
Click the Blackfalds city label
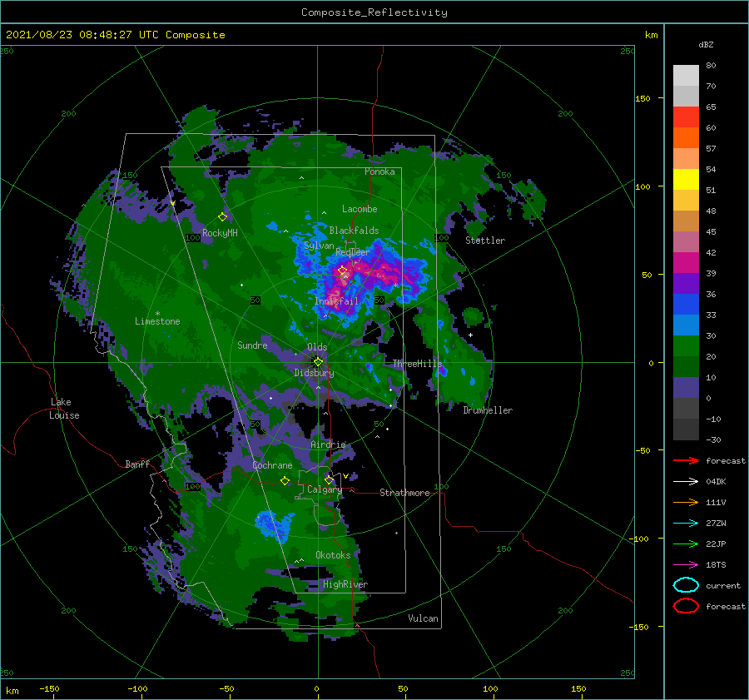(x=354, y=231)
